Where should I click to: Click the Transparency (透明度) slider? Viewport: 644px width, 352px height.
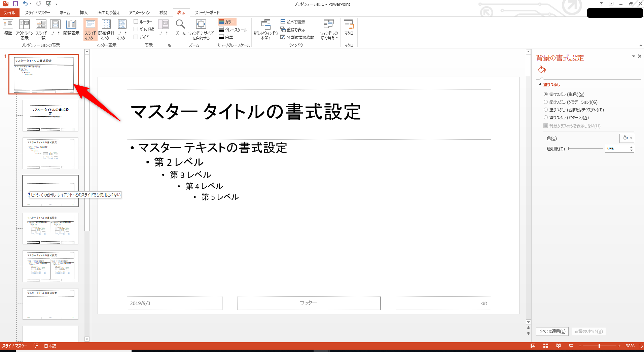585,149
